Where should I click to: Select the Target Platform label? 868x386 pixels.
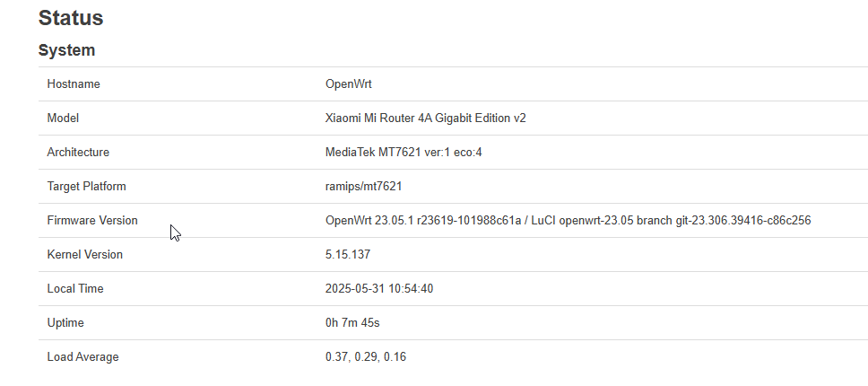tap(86, 187)
